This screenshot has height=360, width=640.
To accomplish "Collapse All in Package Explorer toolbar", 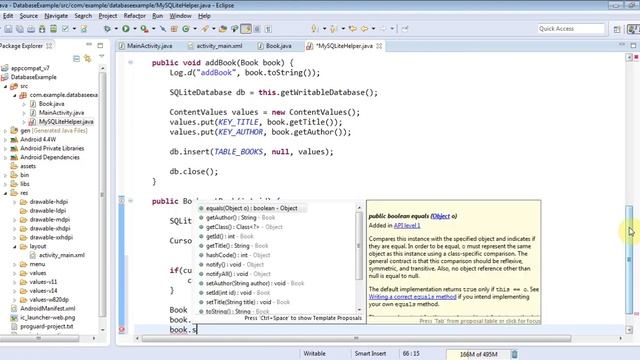I will (76, 59).
